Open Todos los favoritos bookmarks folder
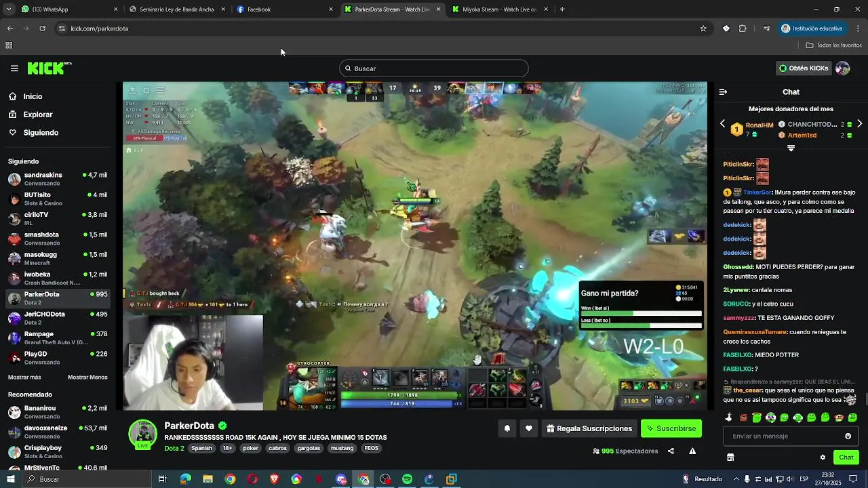Viewport: 868px width, 488px height. pos(833,45)
